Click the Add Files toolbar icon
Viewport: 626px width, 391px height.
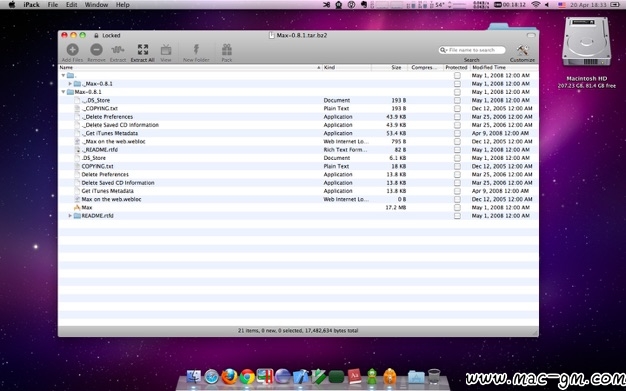coord(72,50)
